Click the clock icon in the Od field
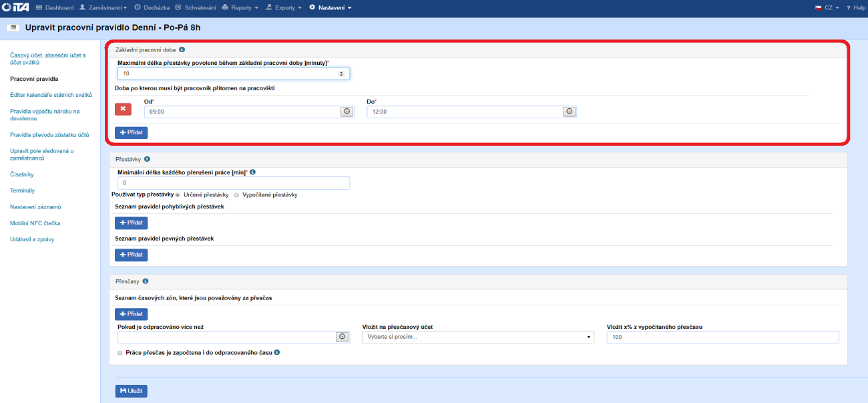This screenshot has width=868, height=403. (347, 112)
